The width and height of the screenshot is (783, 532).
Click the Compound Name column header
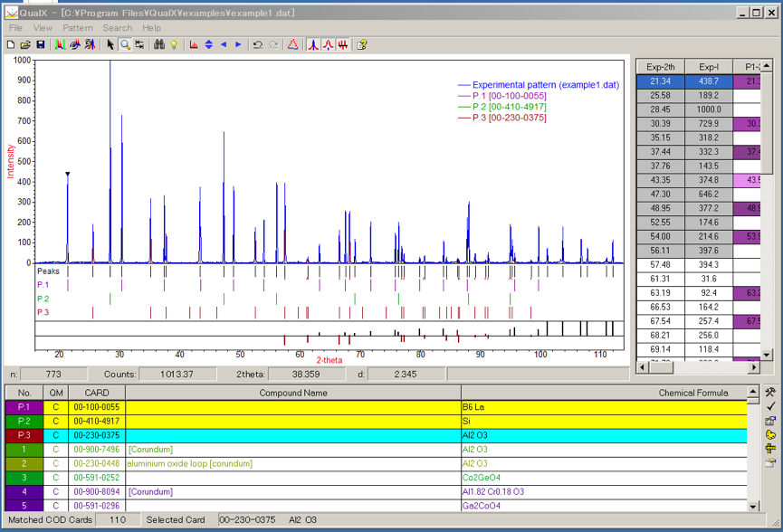[x=292, y=393]
